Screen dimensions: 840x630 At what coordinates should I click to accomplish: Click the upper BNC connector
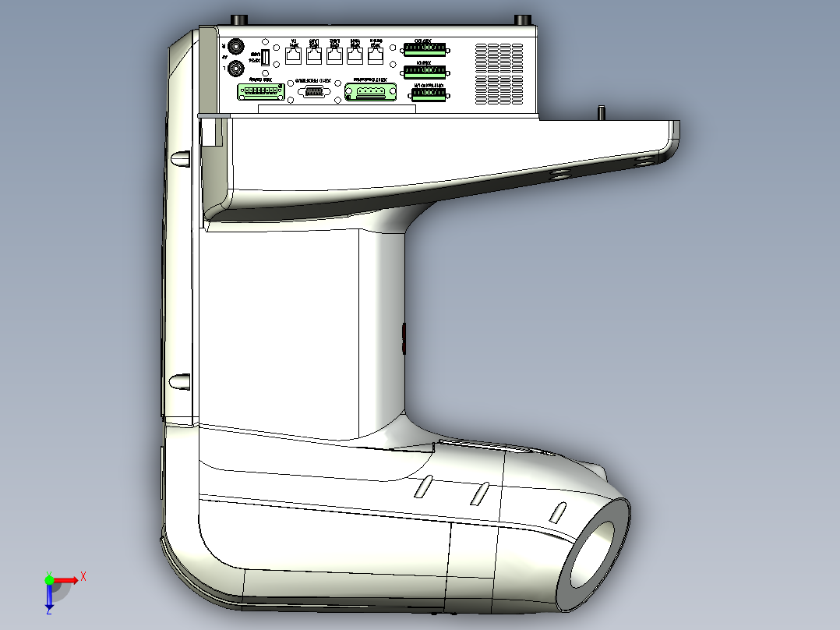point(236,45)
